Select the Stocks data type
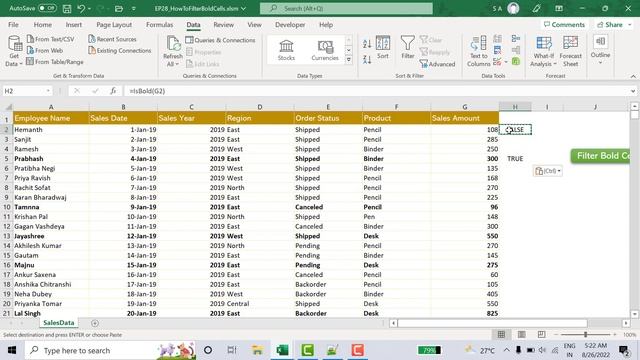This screenshot has height=360, width=640. [x=286, y=50]
